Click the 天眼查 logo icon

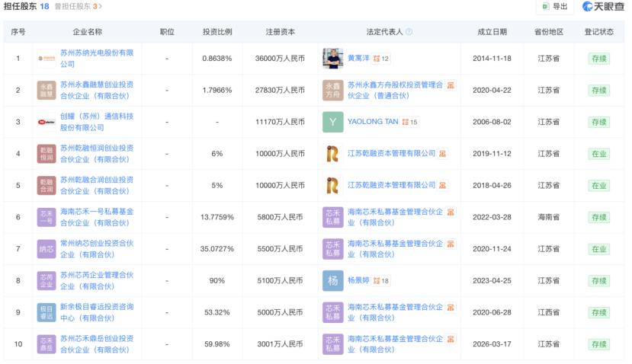pyautogui.click(x=587, y=6)
